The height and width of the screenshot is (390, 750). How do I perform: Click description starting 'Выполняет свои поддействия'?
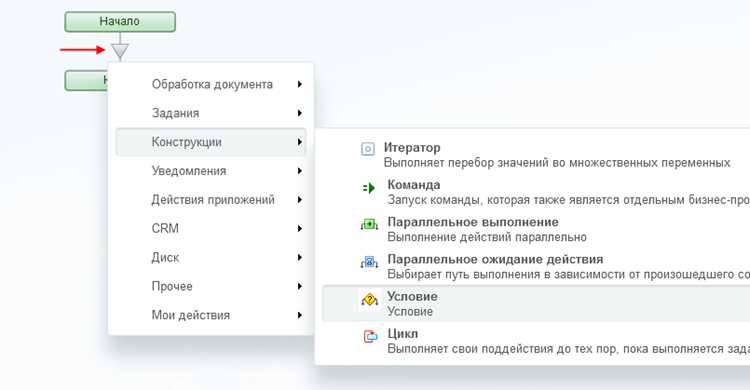tap(569, 349)
